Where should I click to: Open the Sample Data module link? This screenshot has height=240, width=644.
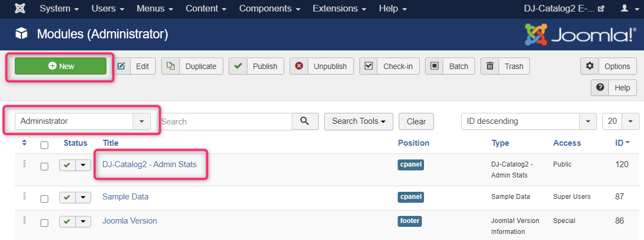(x=125, y=197)
